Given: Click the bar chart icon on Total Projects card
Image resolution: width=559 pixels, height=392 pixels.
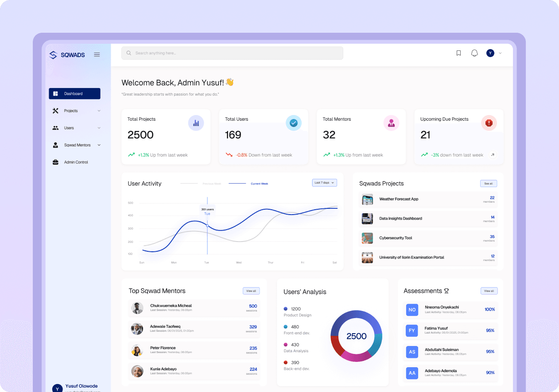Looking at the screenshot, I should [x=196, y=123].
